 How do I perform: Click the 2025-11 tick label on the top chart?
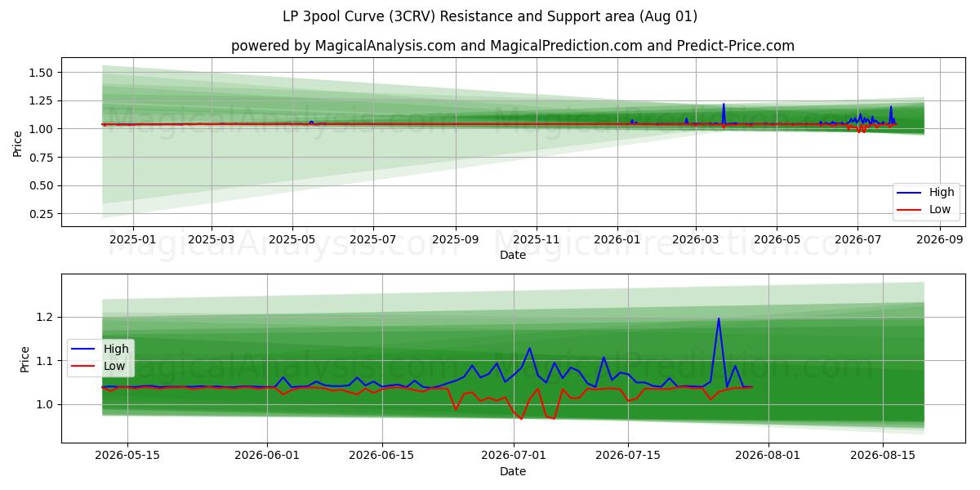coord(537,239)
